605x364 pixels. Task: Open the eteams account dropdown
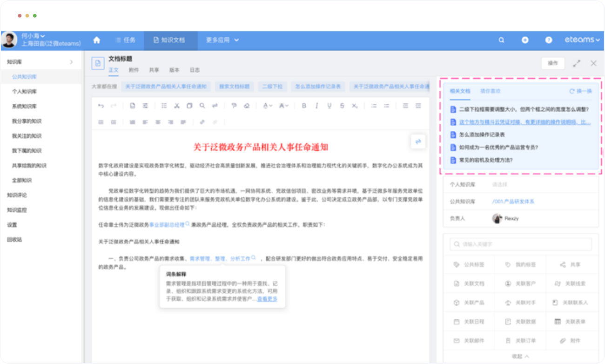pyautogui.click(x=582, y=40)
